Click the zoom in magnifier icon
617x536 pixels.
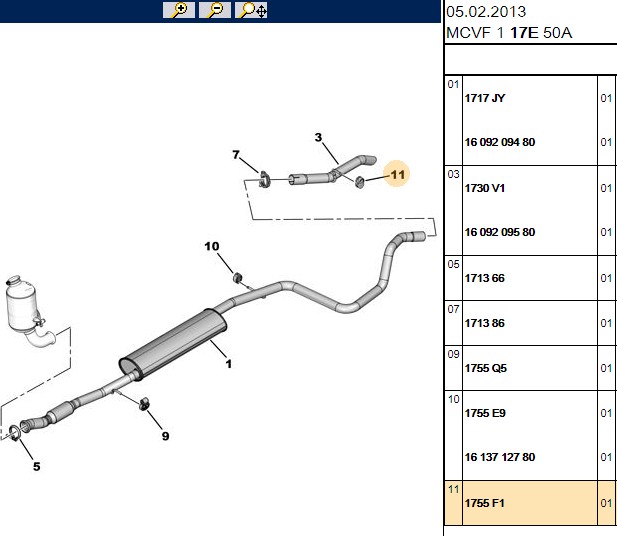point(179,10)
